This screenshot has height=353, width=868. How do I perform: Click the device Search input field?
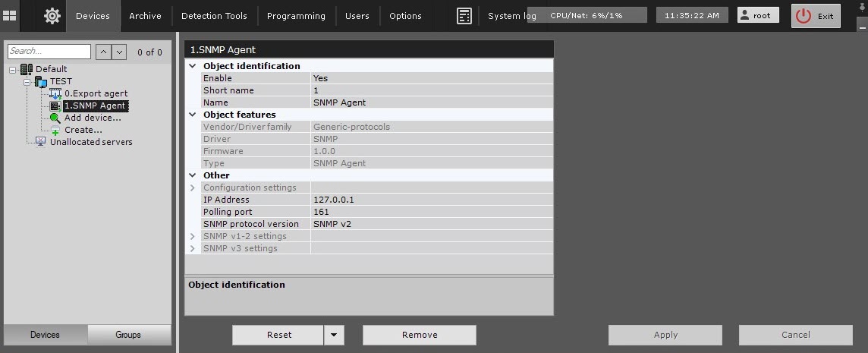click(x=49, y=52)
